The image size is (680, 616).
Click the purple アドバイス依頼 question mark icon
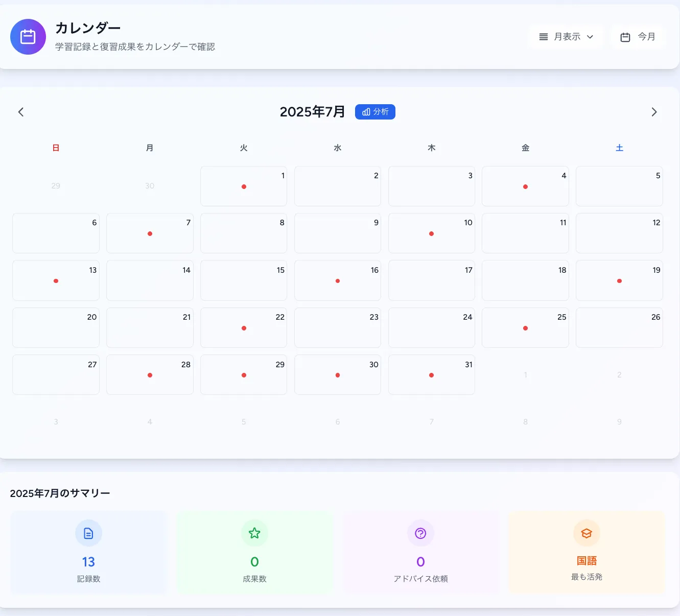(420, 533)
